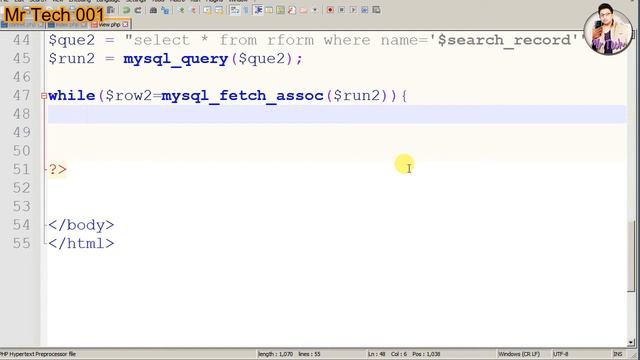640x360 pixels.
Task: Click the macro Playback icon
Action: point(353,10)
